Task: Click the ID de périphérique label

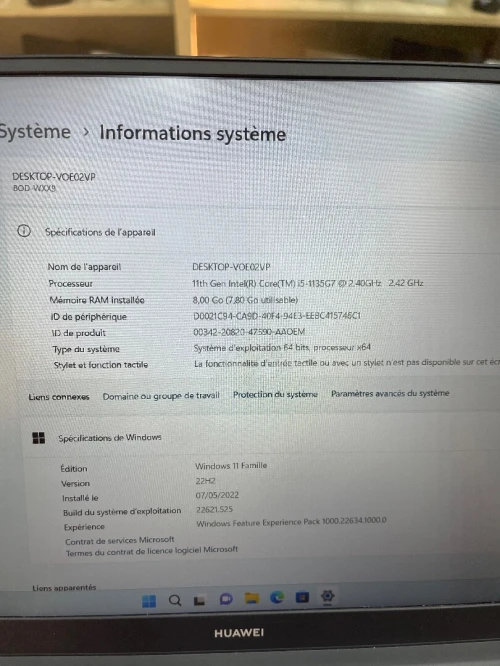Action: [88, 317]
